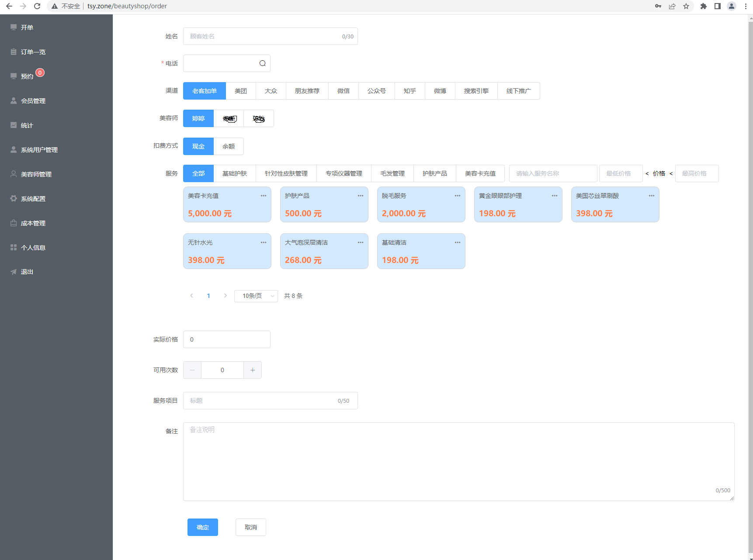Select 公众号 channel option
This screenshot has width=753, height=560.
click(x=377, y=91)
